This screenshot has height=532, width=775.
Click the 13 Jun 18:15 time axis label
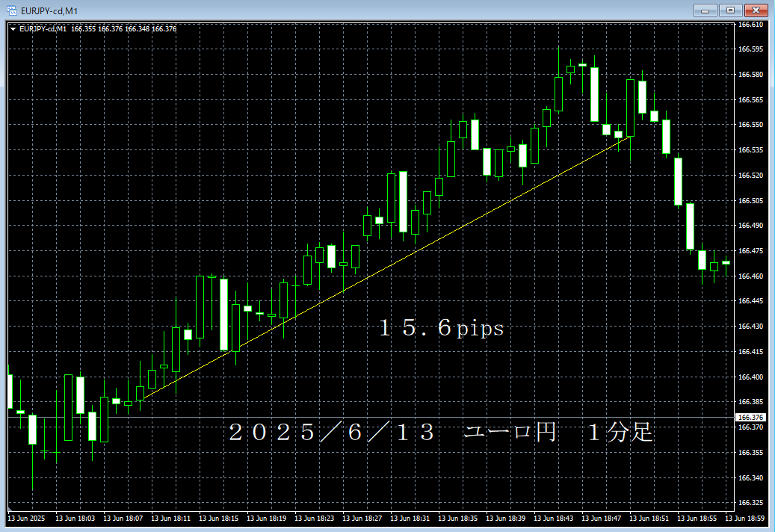pos(218,518)
